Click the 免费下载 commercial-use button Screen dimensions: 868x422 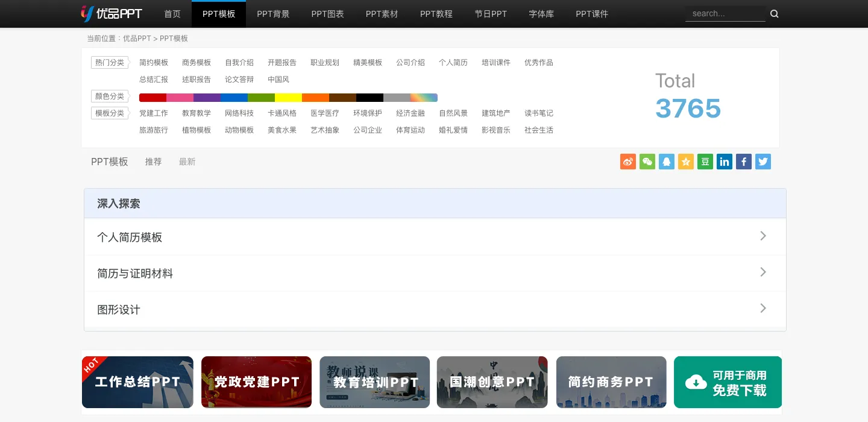728,382
